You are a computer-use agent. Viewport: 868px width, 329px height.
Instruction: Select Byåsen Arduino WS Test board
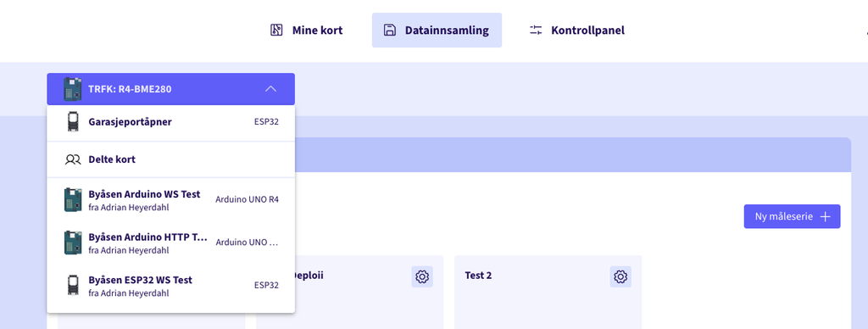(x=170, y=200)
